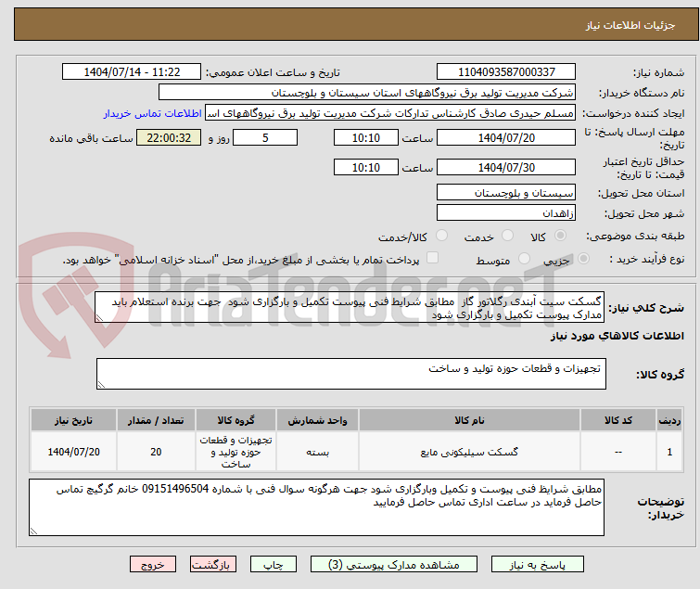This screenshot has height=589, width=700.
Task: Click the جزئیات اطلاعات نیاز header title
Action: (x=630, y=25)
